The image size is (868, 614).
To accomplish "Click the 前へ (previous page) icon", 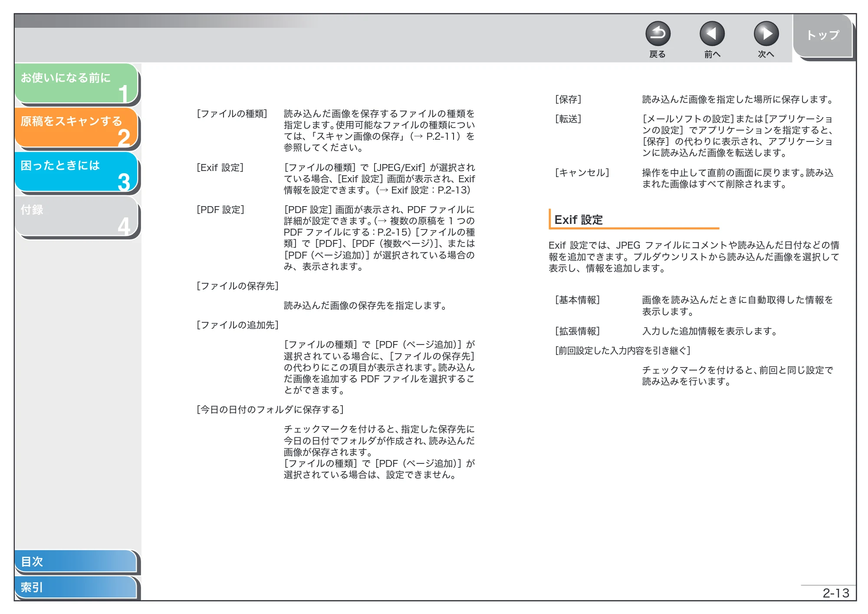I will (712, 34).
